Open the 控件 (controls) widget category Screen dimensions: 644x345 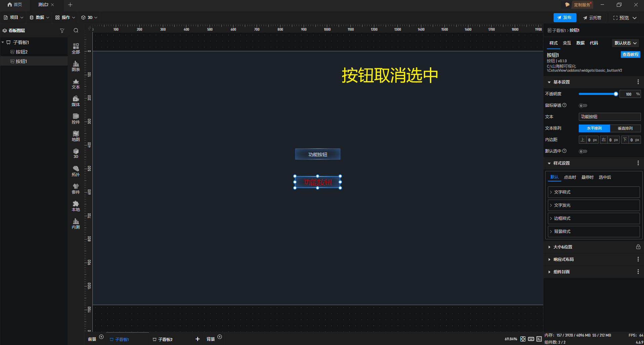[76, 118]
